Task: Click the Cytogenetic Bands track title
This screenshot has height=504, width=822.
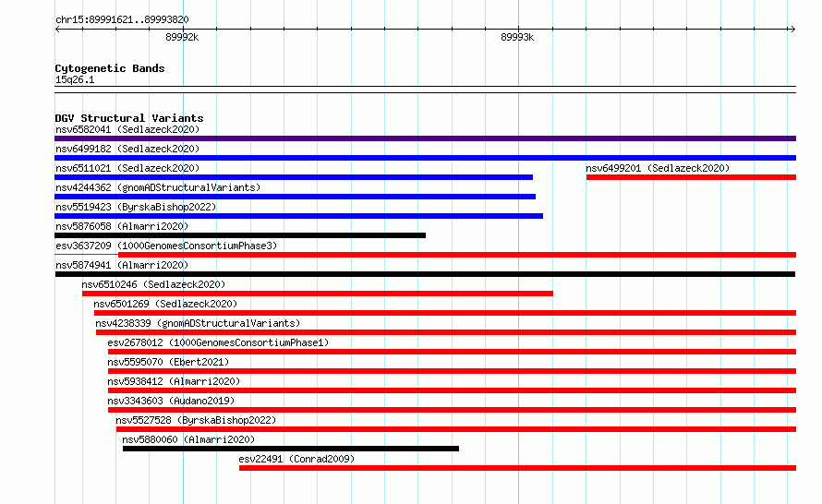Action: click(110, 68)
